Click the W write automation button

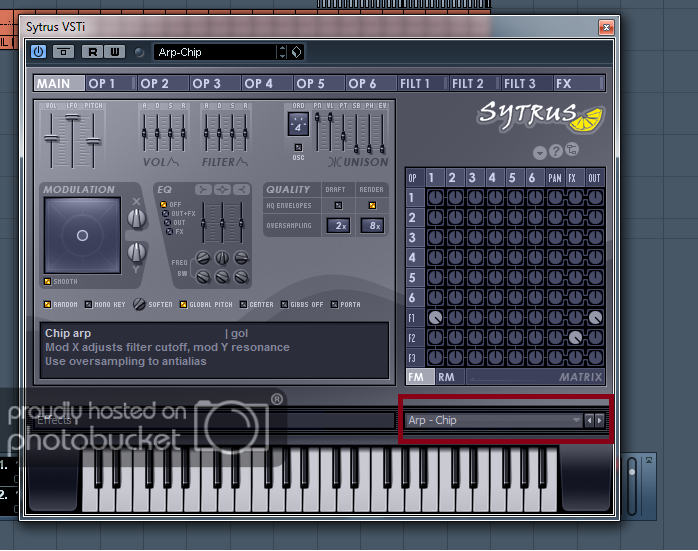113,52
